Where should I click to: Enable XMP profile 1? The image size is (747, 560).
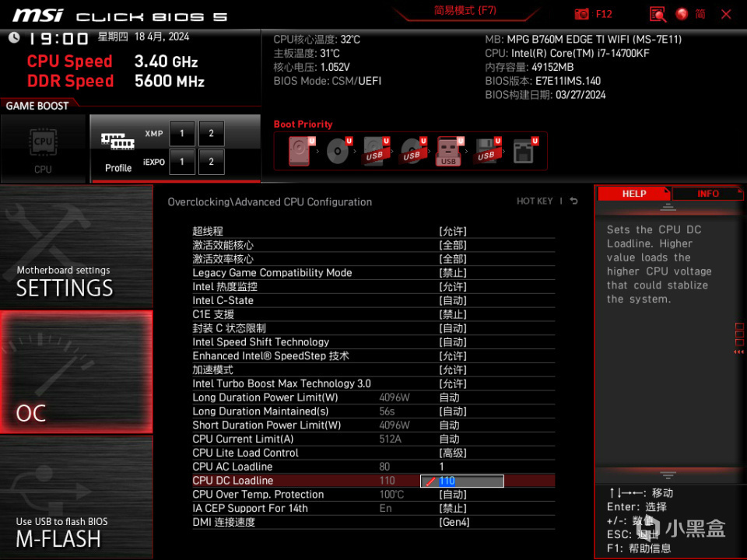(181, 133)
